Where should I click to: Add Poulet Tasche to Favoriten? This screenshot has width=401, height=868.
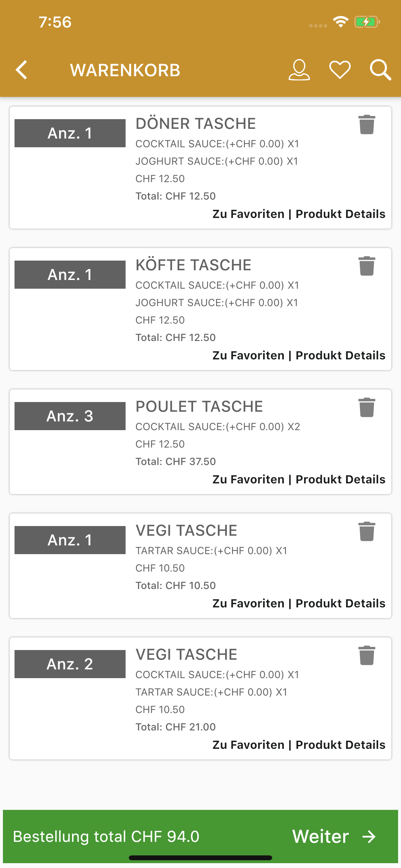click(248, 480)
